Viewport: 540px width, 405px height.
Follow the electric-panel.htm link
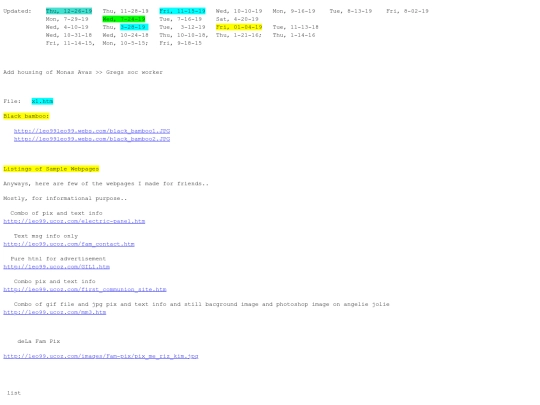pos(74,221)
